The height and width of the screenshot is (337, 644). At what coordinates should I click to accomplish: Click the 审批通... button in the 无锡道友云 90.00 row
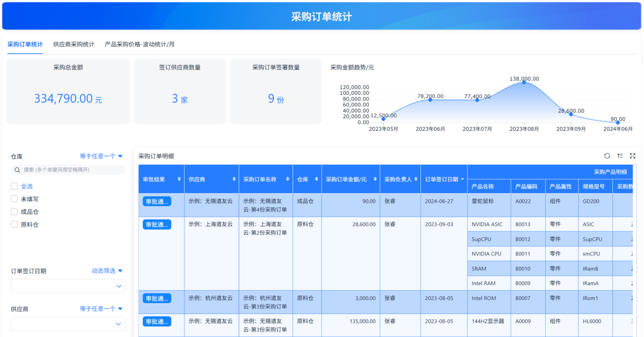(157, 201)
